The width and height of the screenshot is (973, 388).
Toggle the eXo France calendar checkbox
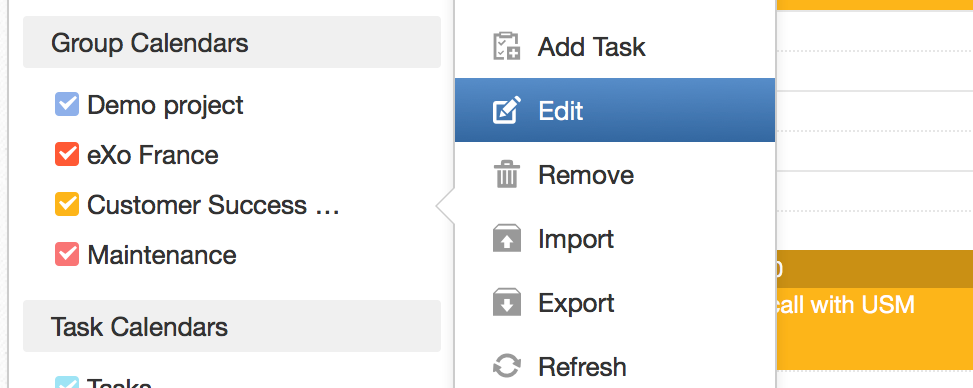[x=67, y=155]
